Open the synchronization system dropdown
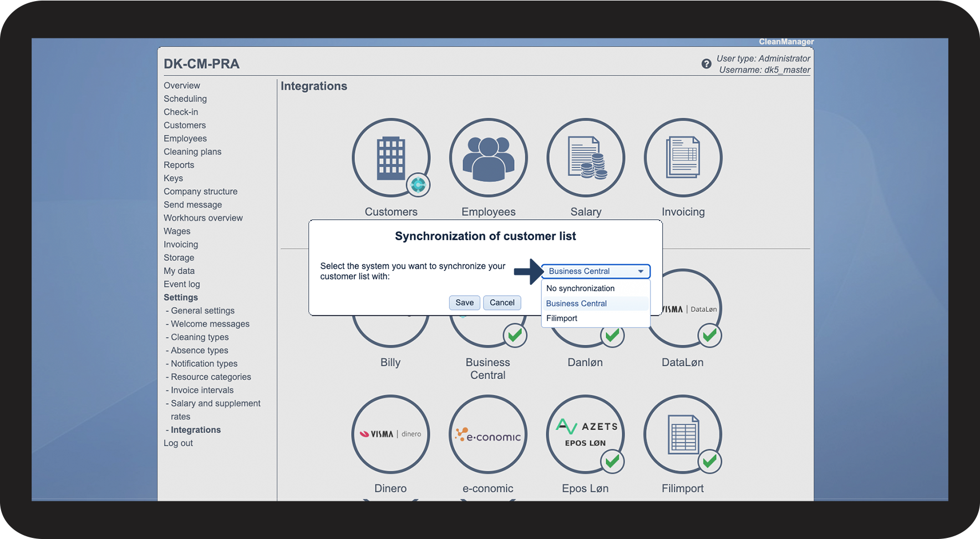Image resolution: width=980 pixels, height=539 pixels. click(596, 271)
